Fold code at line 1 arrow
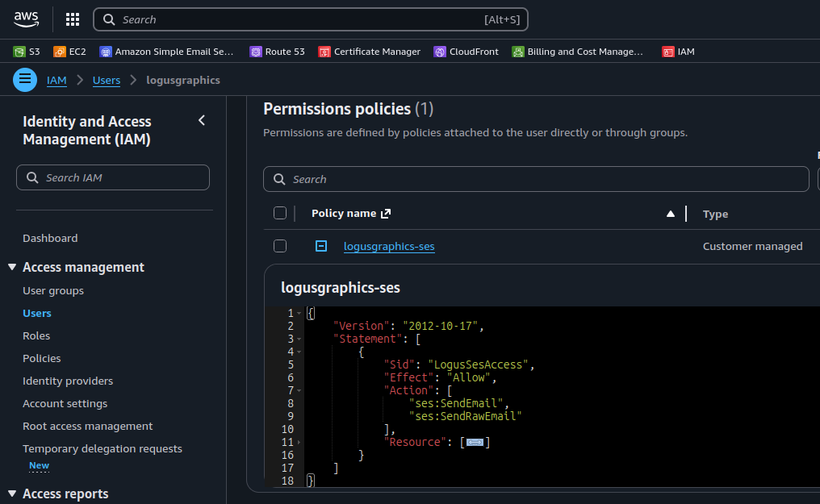Image resolution: width=820 pixels, height=504 pixels. pos(299,314)
